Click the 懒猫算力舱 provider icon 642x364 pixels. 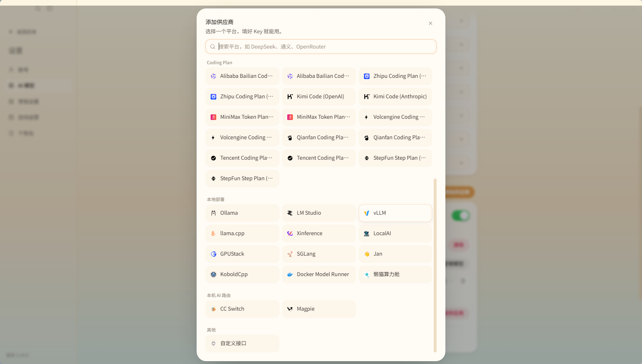click(x=367, y=275)
